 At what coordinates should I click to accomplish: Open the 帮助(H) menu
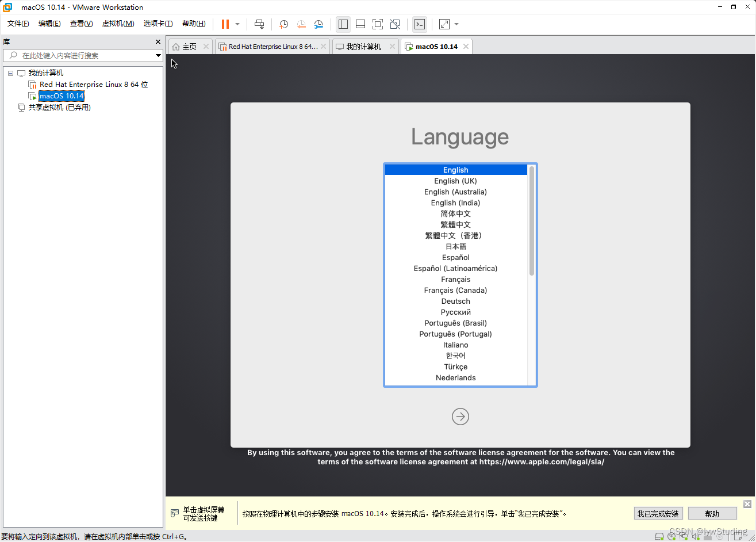point(194,24)
